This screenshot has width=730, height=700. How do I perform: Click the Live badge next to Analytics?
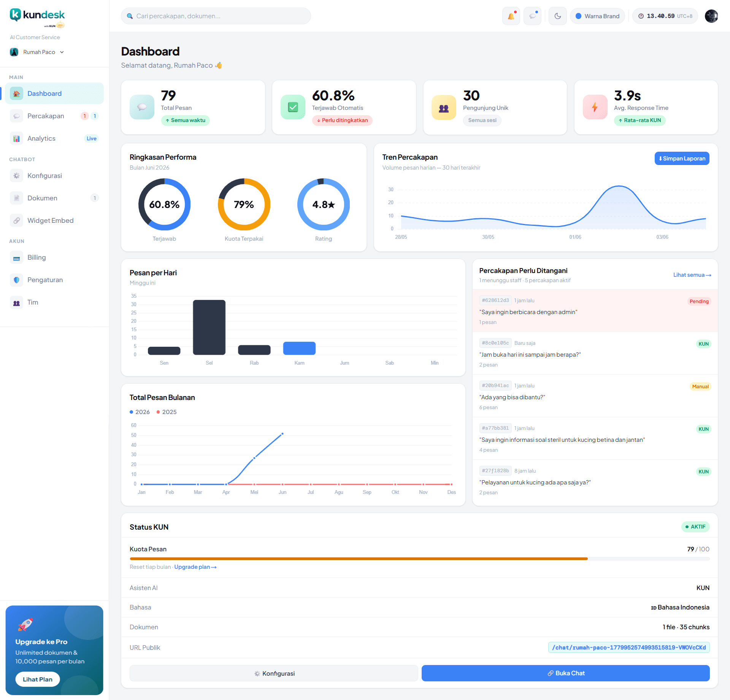(91, 138)
